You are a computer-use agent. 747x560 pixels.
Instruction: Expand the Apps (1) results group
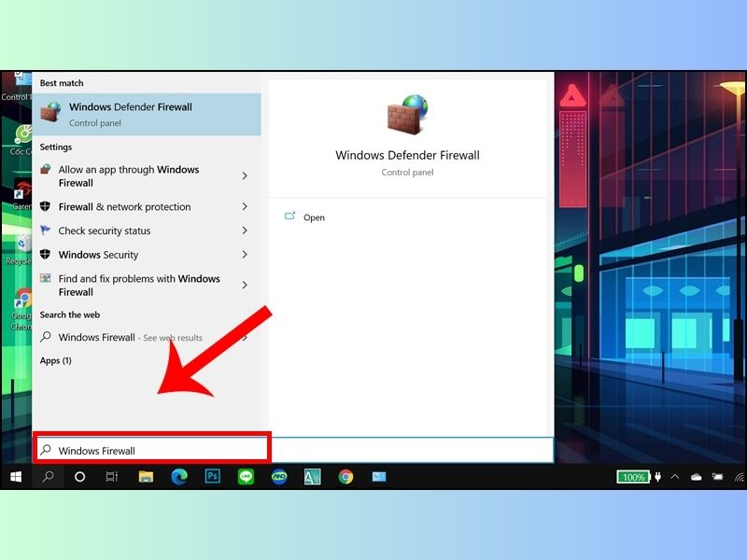pos(56,360)
